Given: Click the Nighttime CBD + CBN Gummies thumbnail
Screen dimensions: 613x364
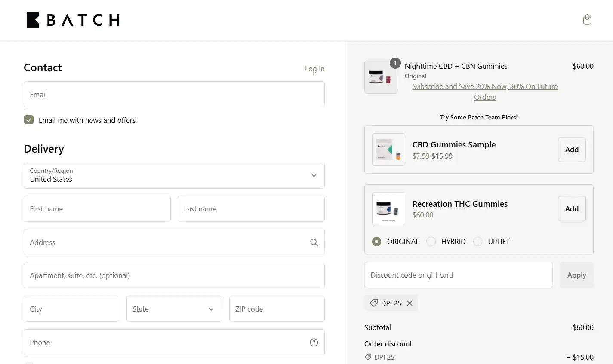Looking at the screenshot, I should [381, 77].
